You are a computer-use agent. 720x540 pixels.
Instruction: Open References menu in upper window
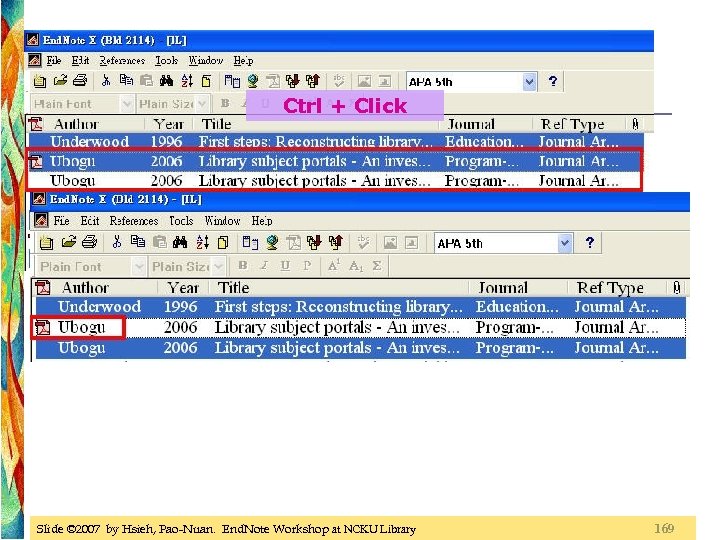pyautogui.click(x=122, y=60)
